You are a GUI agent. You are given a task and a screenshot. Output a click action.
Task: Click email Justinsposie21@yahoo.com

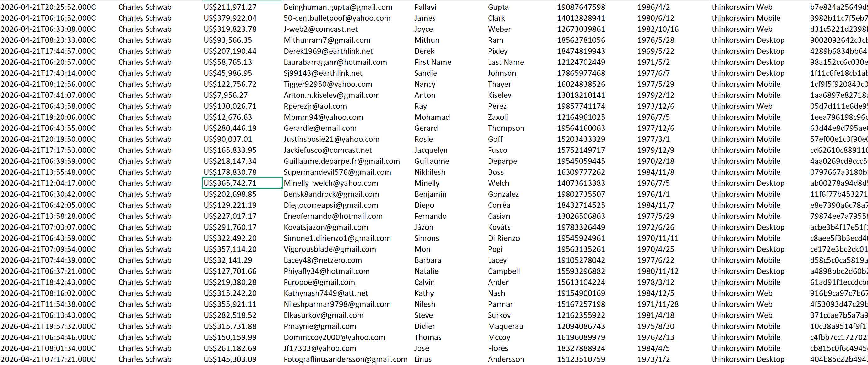[x=331, y=139]
